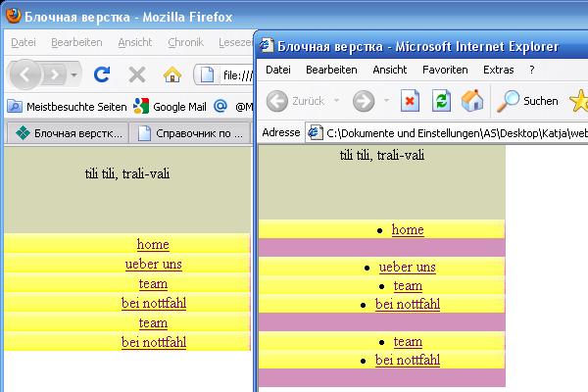Open Chronik menu in Firefox
The height and width of the screenshot is (392, 588).
tap(185, 42)
